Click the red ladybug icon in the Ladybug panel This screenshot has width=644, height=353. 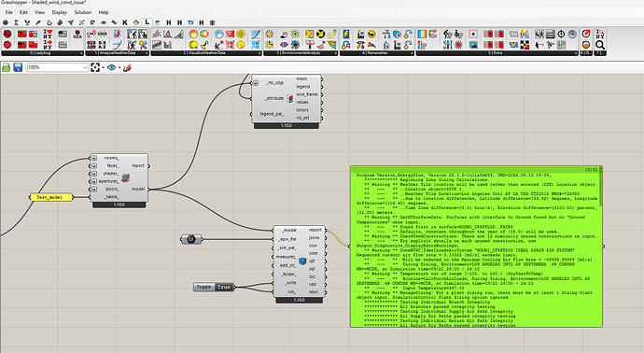click(7, 34)
